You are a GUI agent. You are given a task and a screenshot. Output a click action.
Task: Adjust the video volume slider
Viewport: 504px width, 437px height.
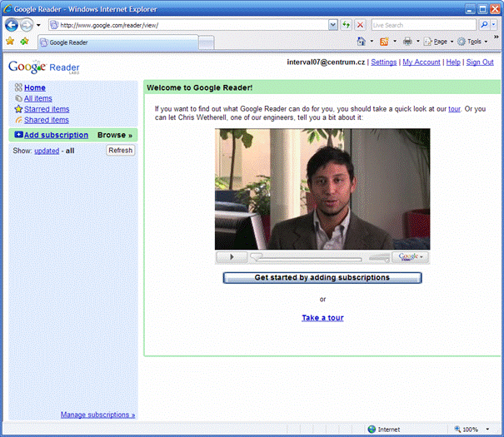click(x=379, y=257)
